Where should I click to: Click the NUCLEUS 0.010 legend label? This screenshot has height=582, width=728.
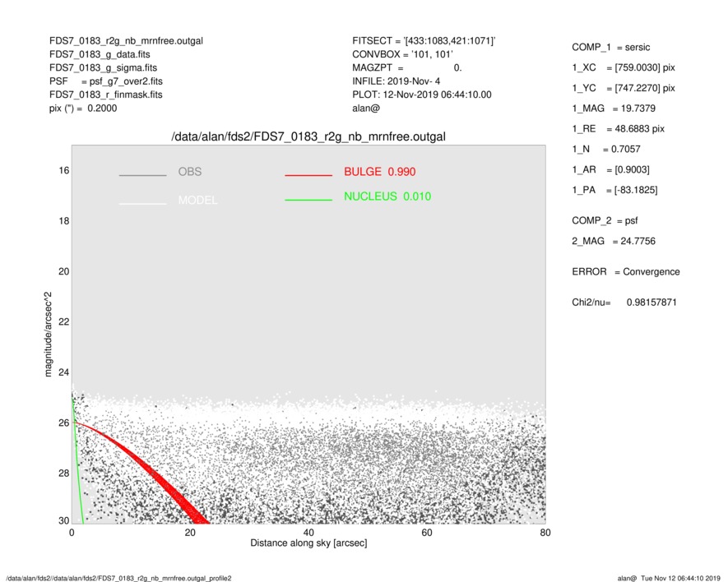387,196
